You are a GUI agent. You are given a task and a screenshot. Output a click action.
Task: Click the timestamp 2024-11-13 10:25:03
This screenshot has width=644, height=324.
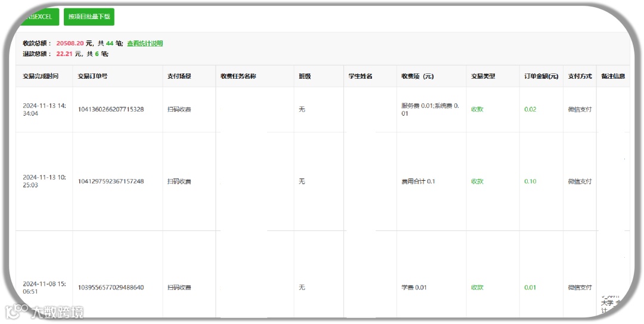pyautogui.click(x=44, y=181)
